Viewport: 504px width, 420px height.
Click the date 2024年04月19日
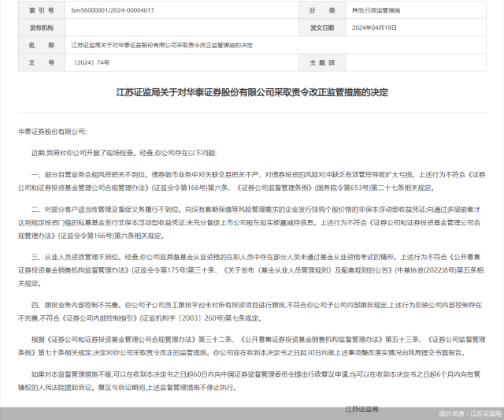click(x=374, y=28)
